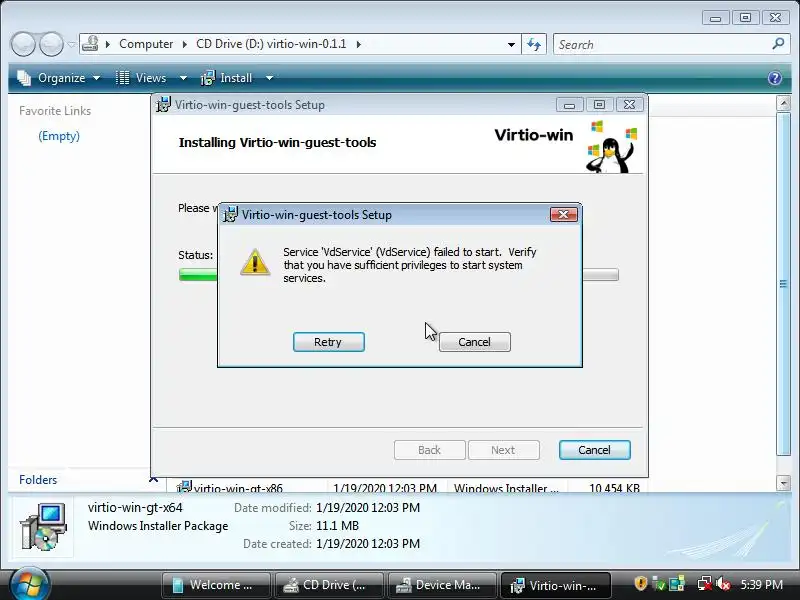
Task: Click the warning triangle icon in dialog
Action: point(255,262)
